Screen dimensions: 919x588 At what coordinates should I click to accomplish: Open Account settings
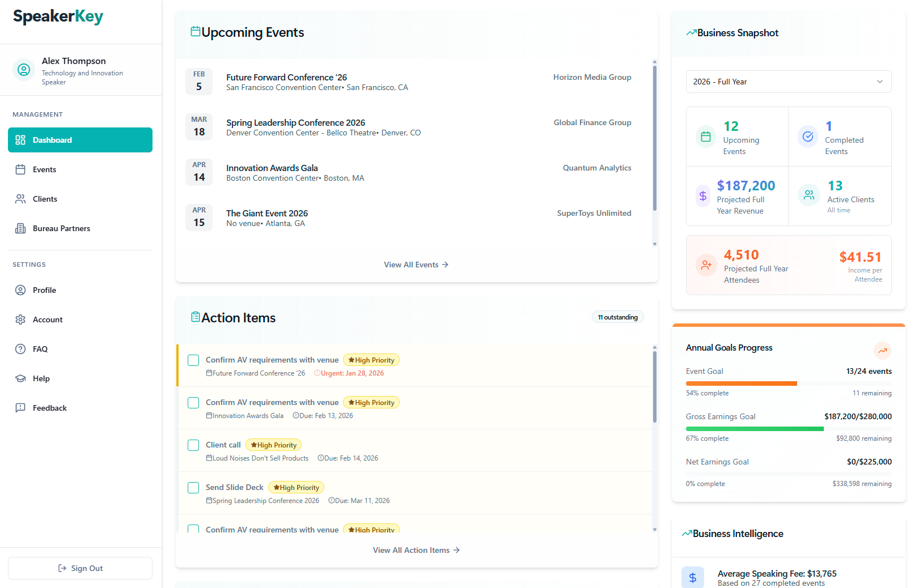tap(80, 319)
